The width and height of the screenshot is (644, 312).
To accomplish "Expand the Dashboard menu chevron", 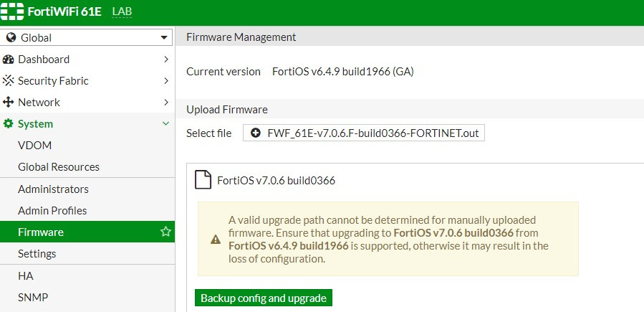I will point(166,60).
